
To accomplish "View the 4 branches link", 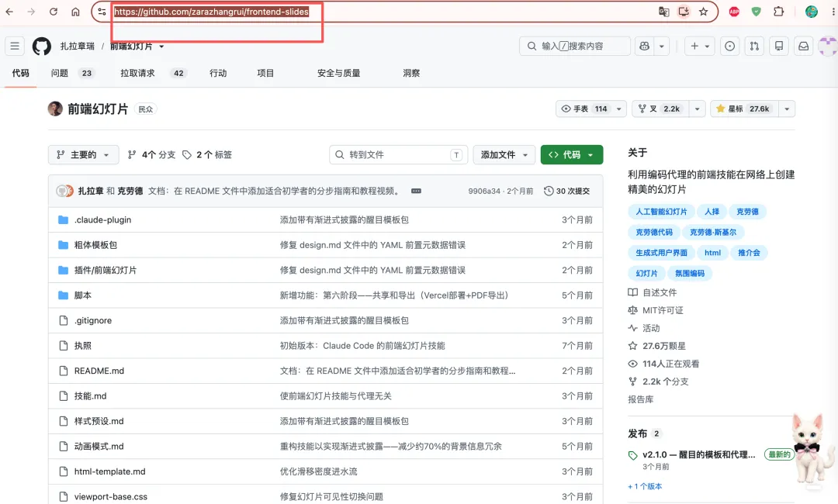I will [x=152, y=155].
